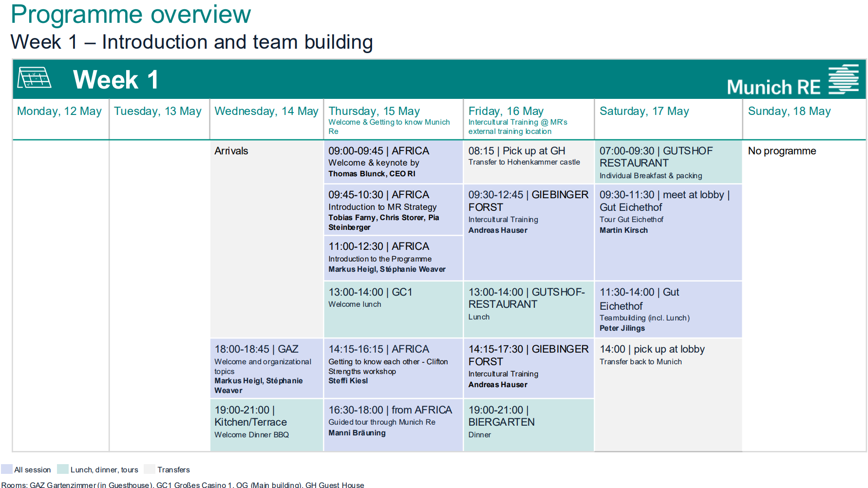Toggle the Transfers legend swatch
Screen dimensions: 868x488
[149, 469]
